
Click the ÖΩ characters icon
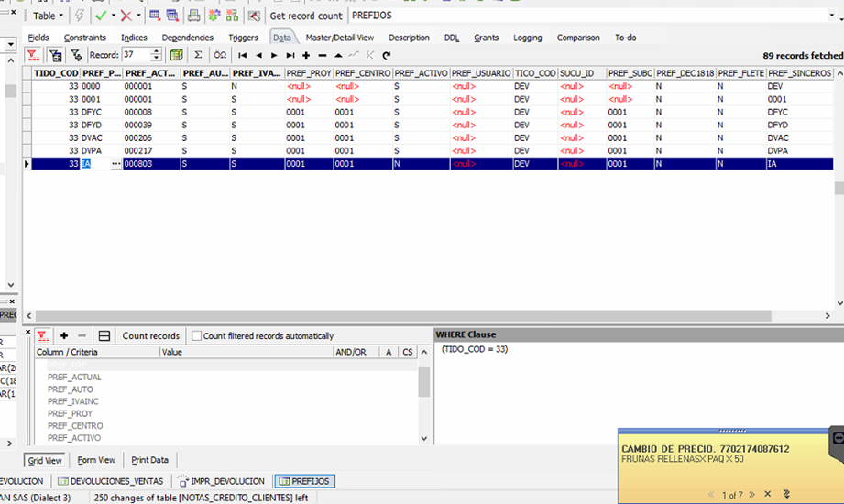220,55
